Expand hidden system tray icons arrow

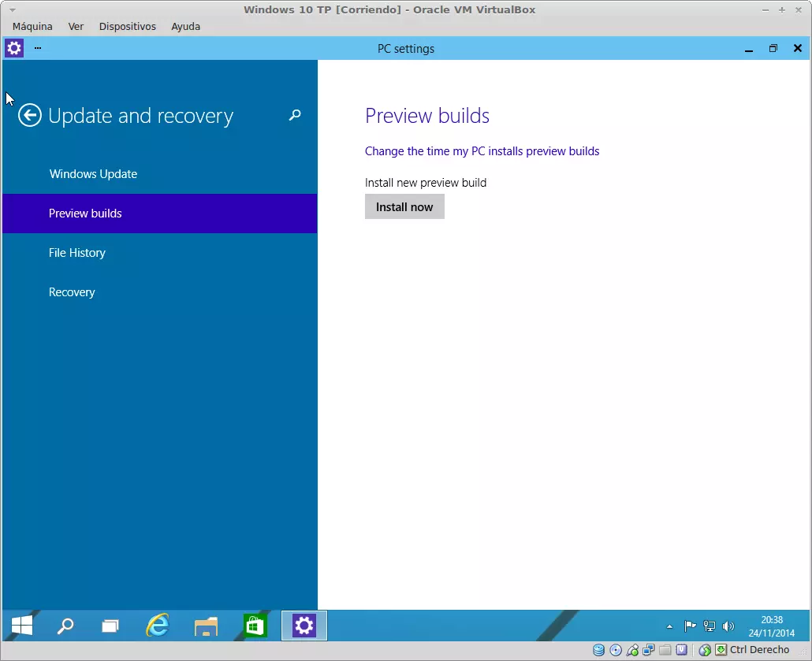pos(670,627)
